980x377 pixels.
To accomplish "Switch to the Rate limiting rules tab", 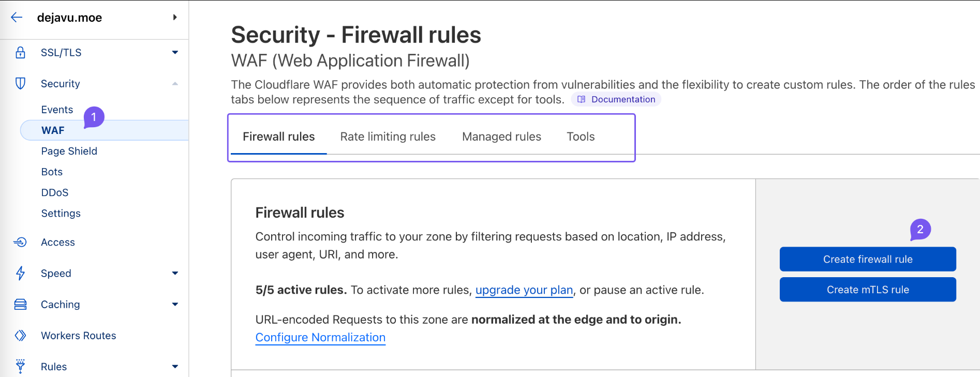I will coord(388,137).
